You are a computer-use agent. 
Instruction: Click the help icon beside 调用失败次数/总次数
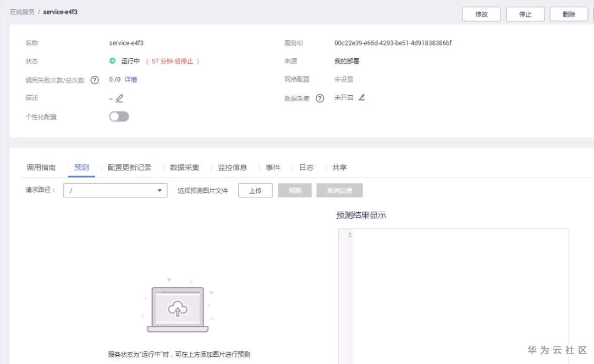pyautogui.click(x=95, y=80)
